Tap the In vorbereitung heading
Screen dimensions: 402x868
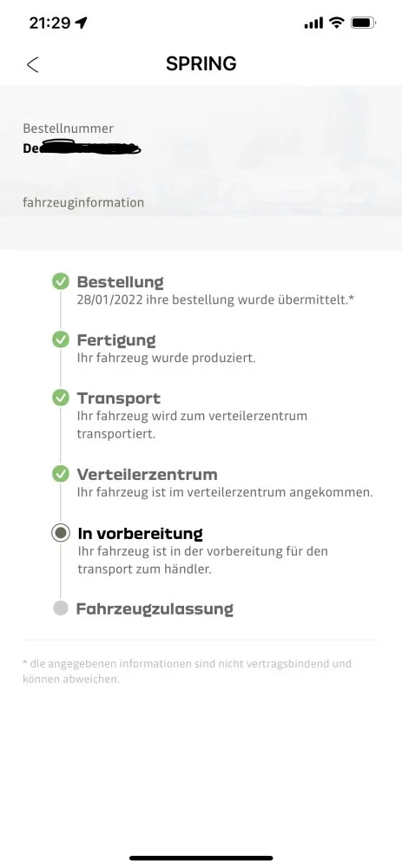(x=140, y=534)
